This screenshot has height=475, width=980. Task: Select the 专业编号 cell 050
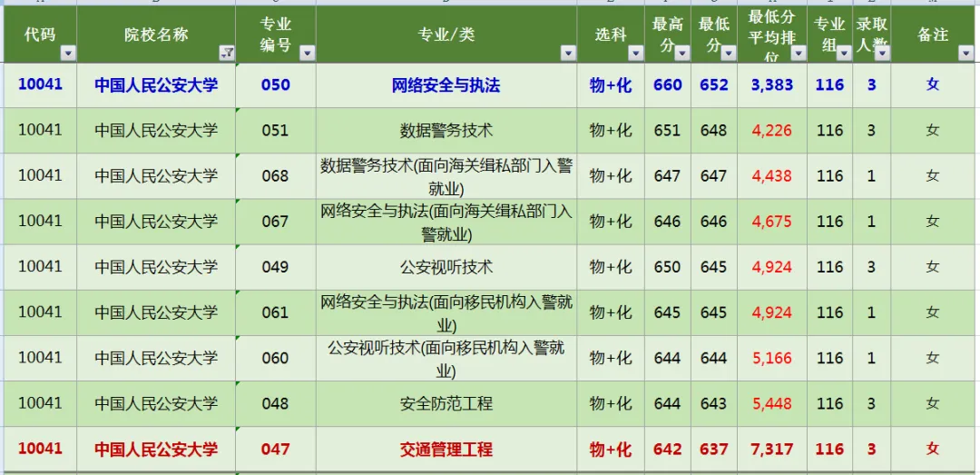tap(276, 84)
